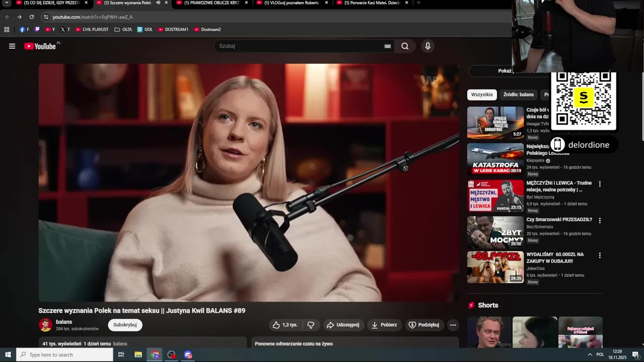Switch to 'Porwanie Kasi Matei' tab
Viewport: 644px width, 362px height.
click(372, 3)
